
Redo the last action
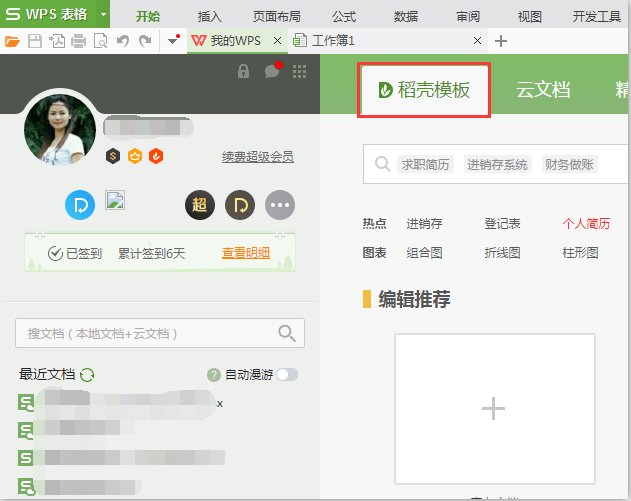point(145,41)
